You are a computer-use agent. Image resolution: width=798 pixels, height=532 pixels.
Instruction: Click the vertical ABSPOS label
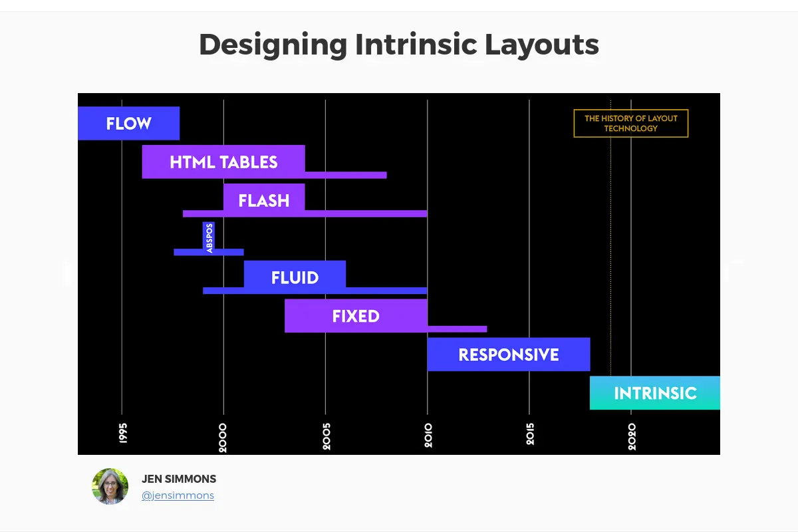(209, 237)
